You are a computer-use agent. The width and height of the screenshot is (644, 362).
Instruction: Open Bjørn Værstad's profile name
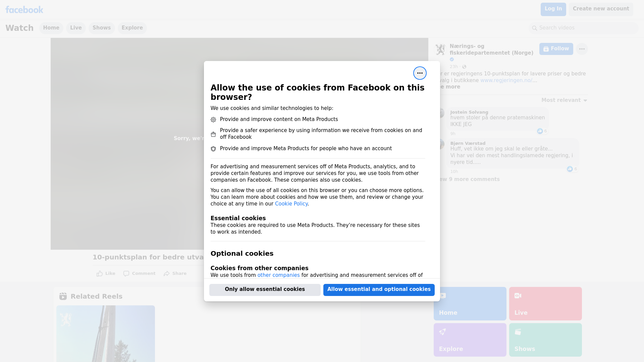468,143
